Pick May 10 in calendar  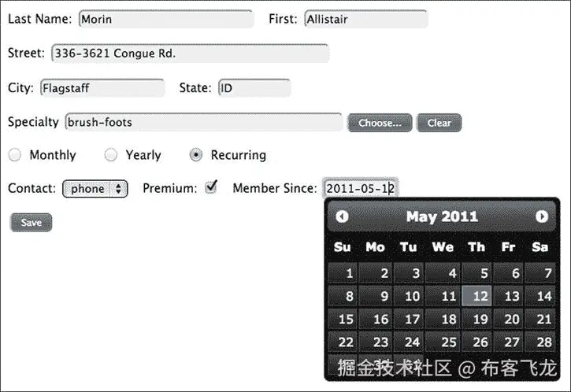[x=409, y=296]
